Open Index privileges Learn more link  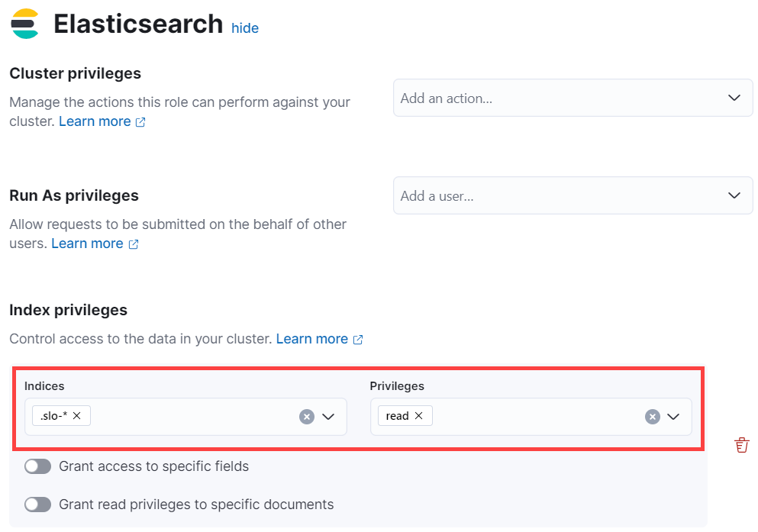(311, 339)
